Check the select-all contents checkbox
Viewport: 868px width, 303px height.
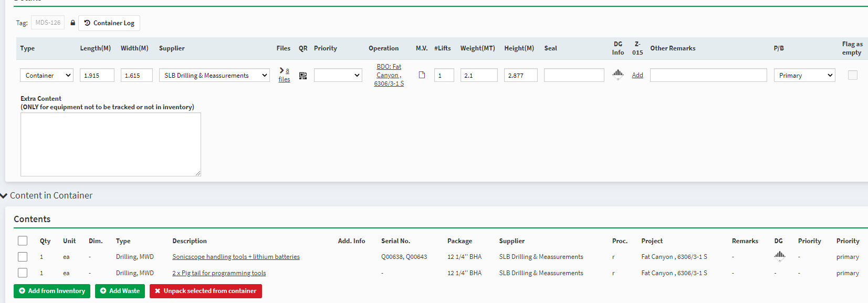click(x=23, y=241)
